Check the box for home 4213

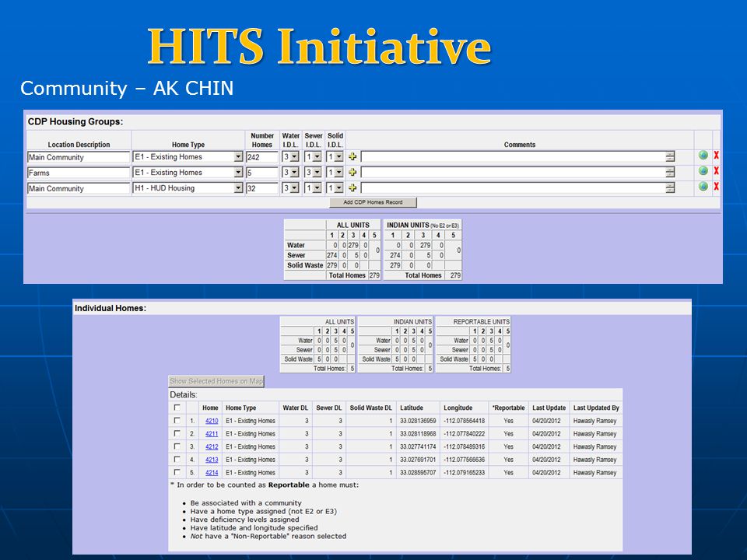point(177,459)
